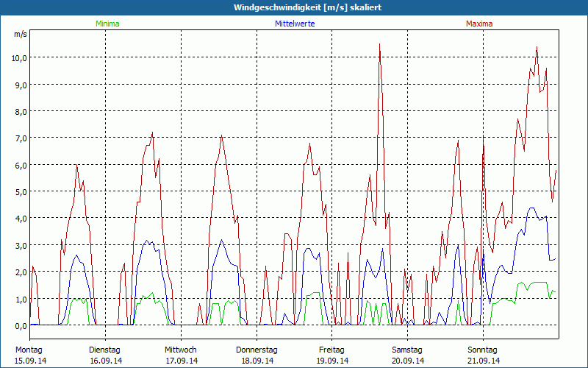Click the 7,0 y-axis value
This screenshot has width=588, height=368.
point(20,138)
